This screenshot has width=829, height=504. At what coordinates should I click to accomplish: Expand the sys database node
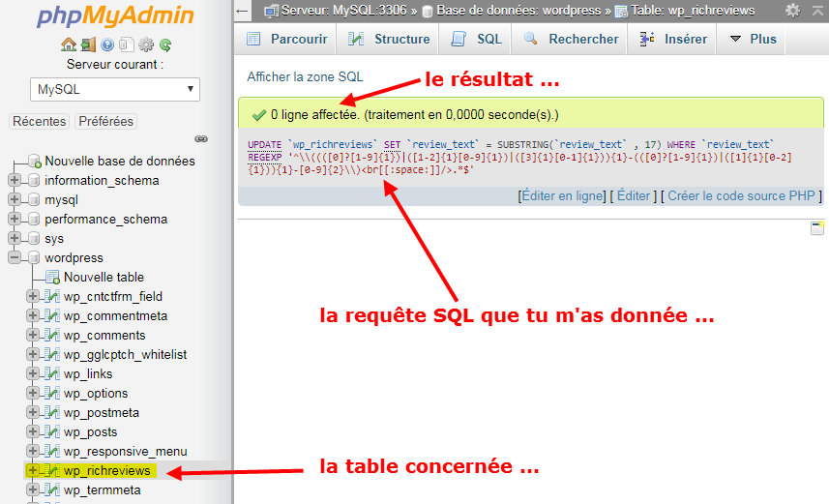(15, 238)
